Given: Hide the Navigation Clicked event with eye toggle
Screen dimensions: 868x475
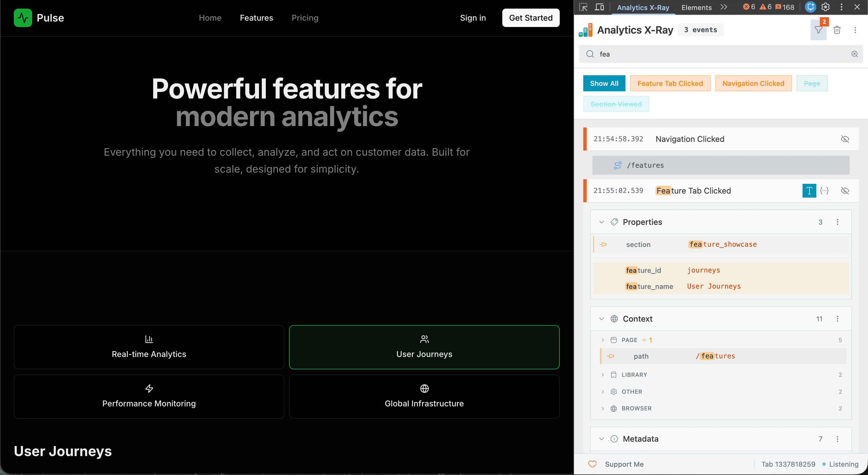Looking at the screenshot, I should 845,139.
